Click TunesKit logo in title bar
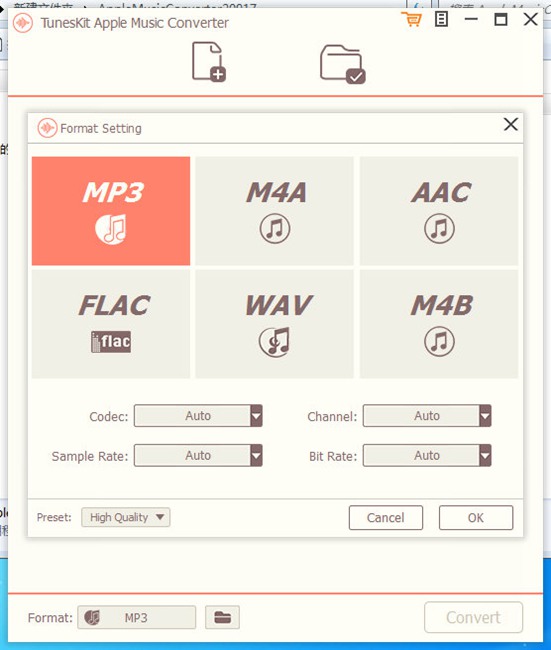This screenshot has width=551, height=650. click(x=23, y=23)
